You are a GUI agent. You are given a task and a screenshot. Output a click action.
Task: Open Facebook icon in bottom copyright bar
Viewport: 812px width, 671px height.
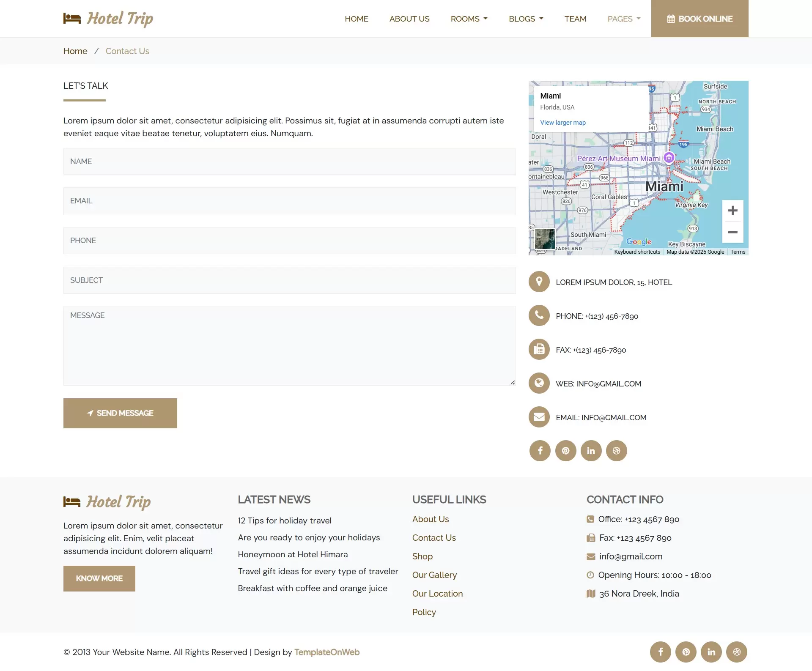(661, 652)
